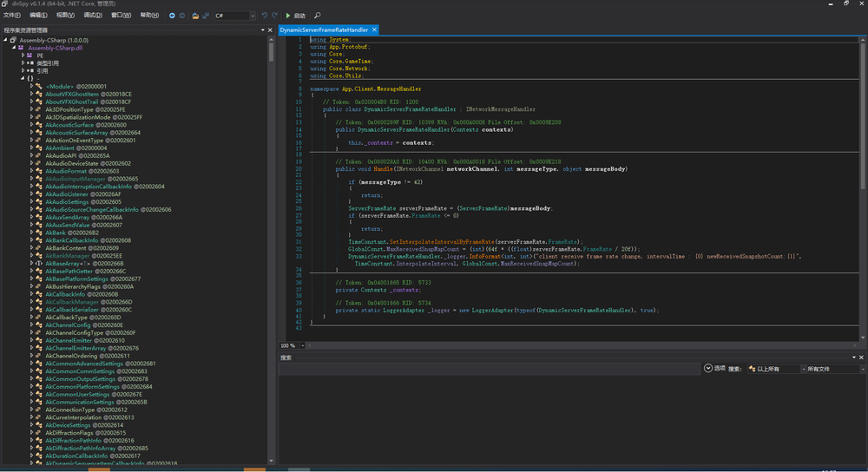Click the undo arrow icon
Screen dimensions: 868x472
(265, 16)
